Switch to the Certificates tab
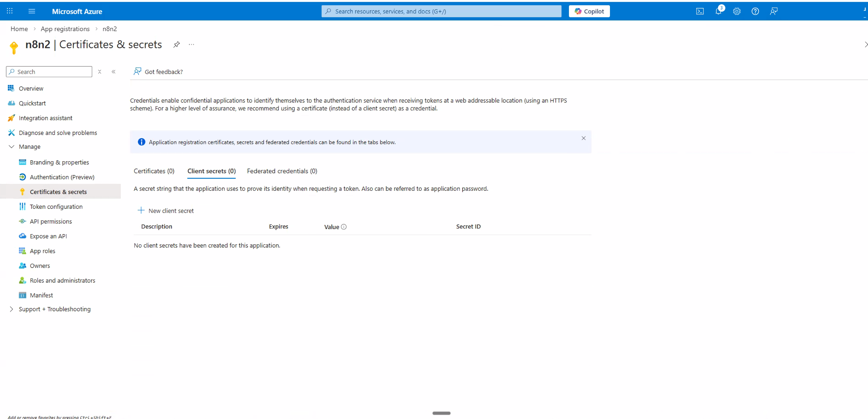 154,171
